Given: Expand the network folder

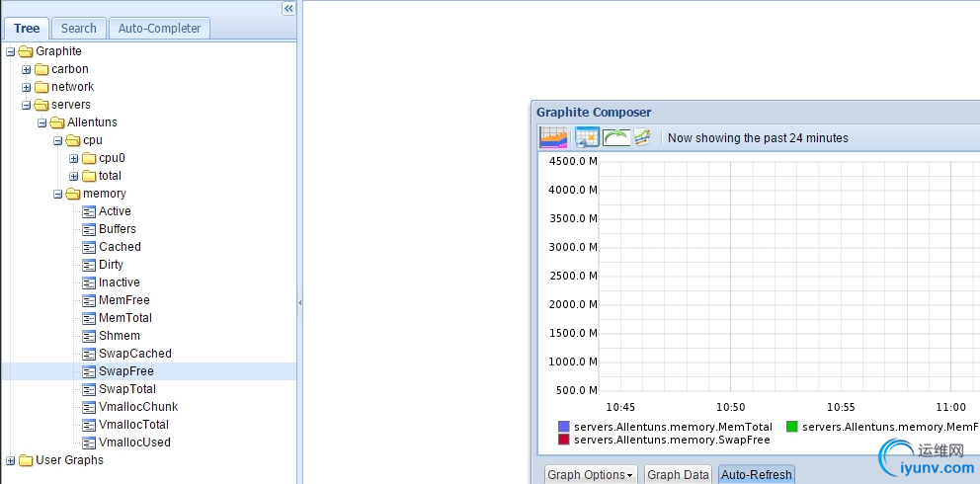Looking at the screenshot, I should (x=26, y=88).
